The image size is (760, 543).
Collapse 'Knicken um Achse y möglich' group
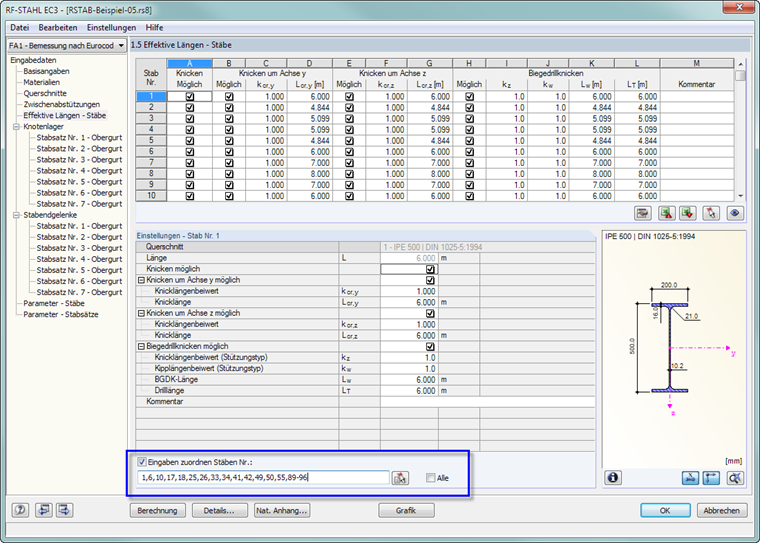point(141,280)
